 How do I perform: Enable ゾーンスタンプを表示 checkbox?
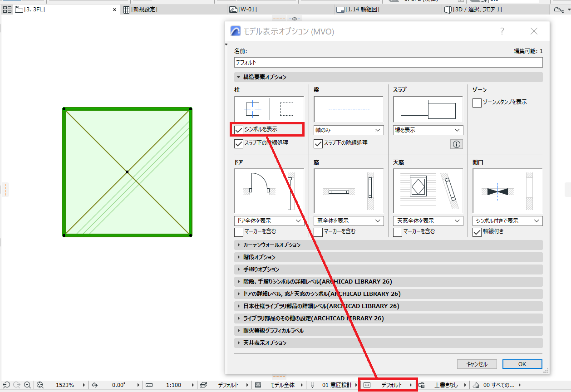click(477, 103)
